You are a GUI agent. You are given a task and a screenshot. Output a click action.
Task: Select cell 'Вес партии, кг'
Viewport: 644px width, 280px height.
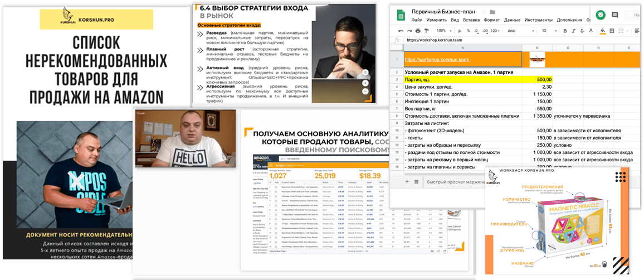click(x=463, y=109)
